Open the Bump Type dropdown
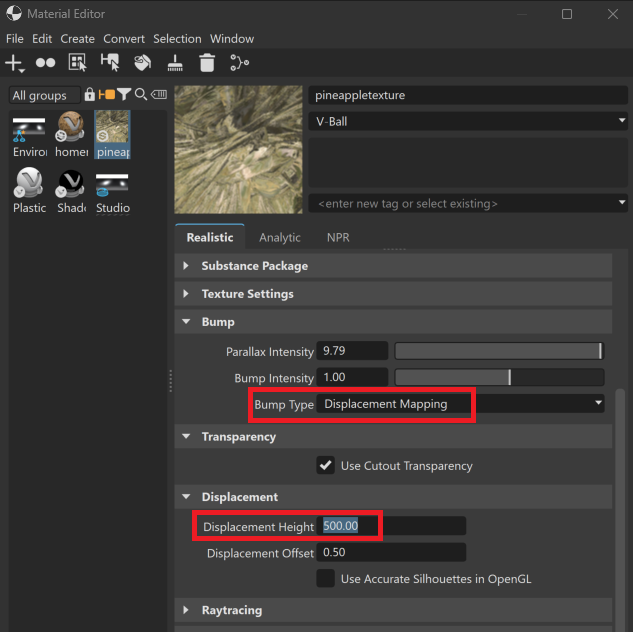This screenshot has width=633, height=632. pyautogui.click(x=460, y=404)
